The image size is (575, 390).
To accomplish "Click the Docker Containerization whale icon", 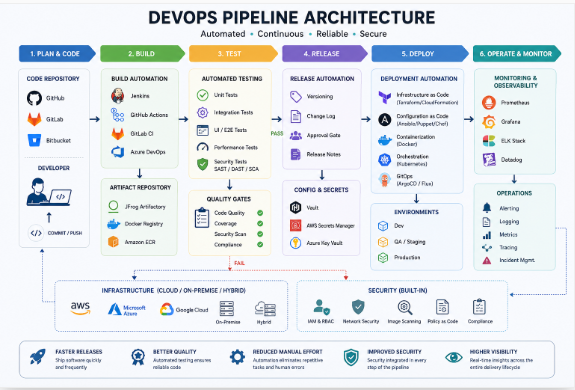I will click(385, 140).
